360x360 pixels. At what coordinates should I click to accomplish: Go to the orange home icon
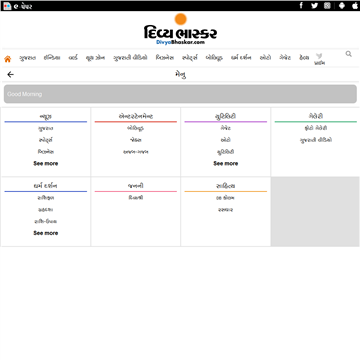coord(7,59)
